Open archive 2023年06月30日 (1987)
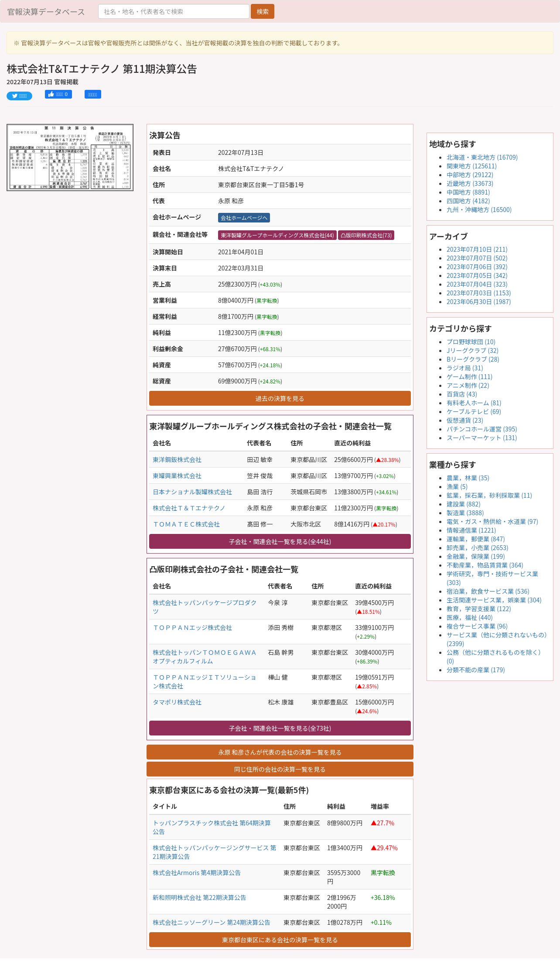 coord(478,302)
